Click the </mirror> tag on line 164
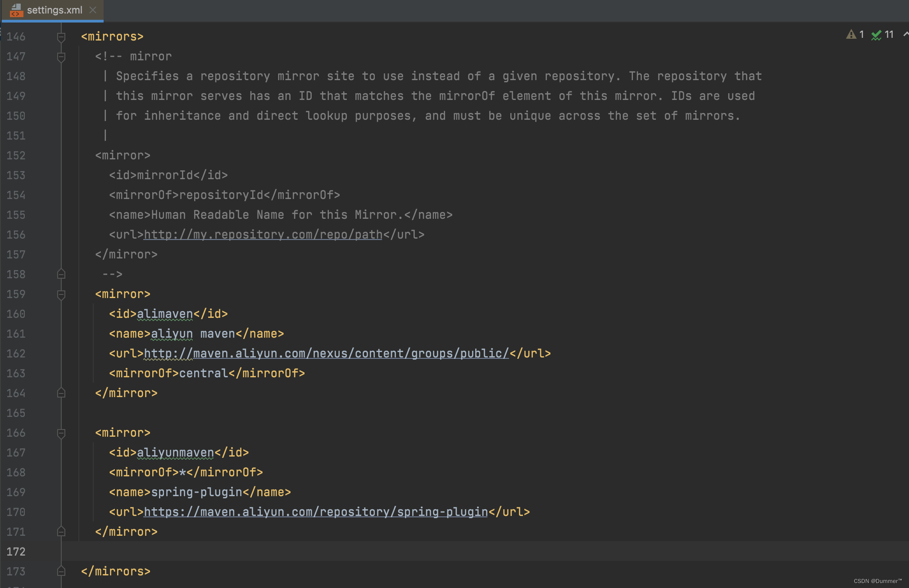The image size is (909, 588). point(126,393)
